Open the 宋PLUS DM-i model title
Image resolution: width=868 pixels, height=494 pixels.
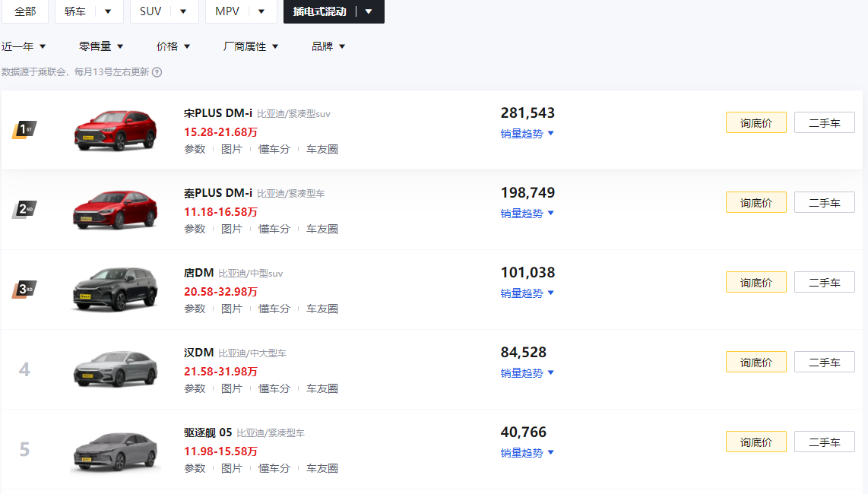tap(218, 113)
